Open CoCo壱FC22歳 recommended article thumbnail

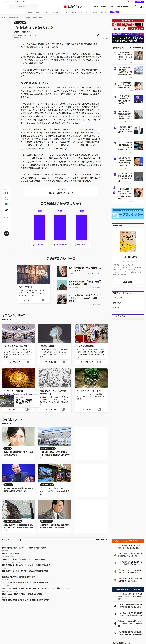click(18, 437)
